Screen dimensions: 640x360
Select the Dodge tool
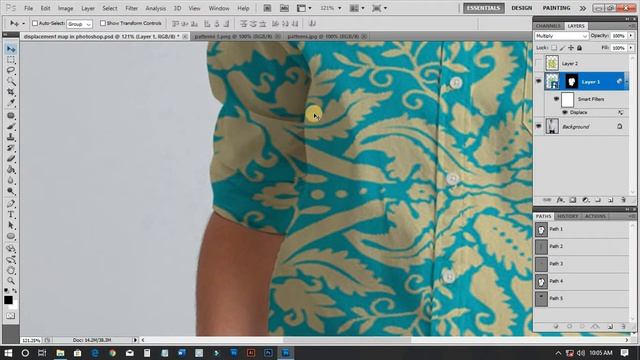[x=11, y=191]
